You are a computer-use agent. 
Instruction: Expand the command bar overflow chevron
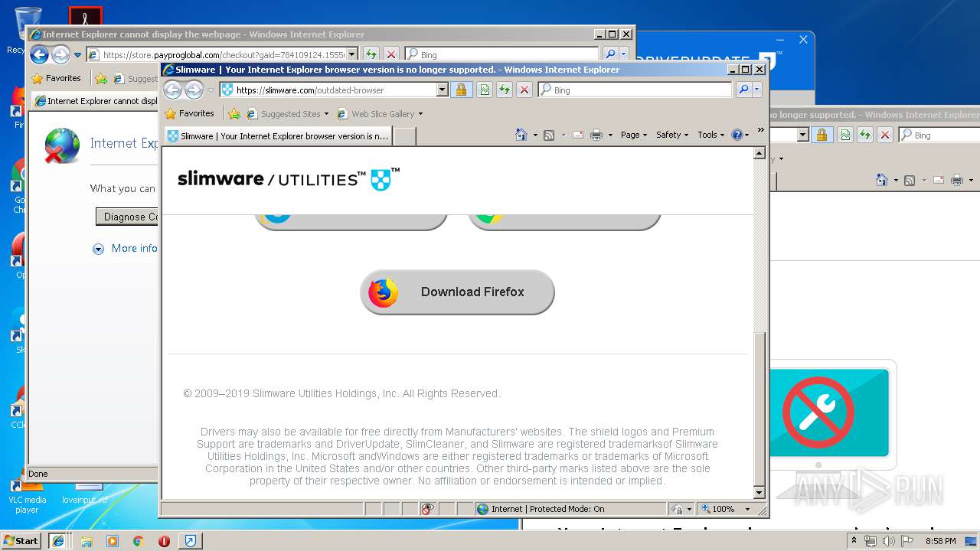click(x=760, y=130)
